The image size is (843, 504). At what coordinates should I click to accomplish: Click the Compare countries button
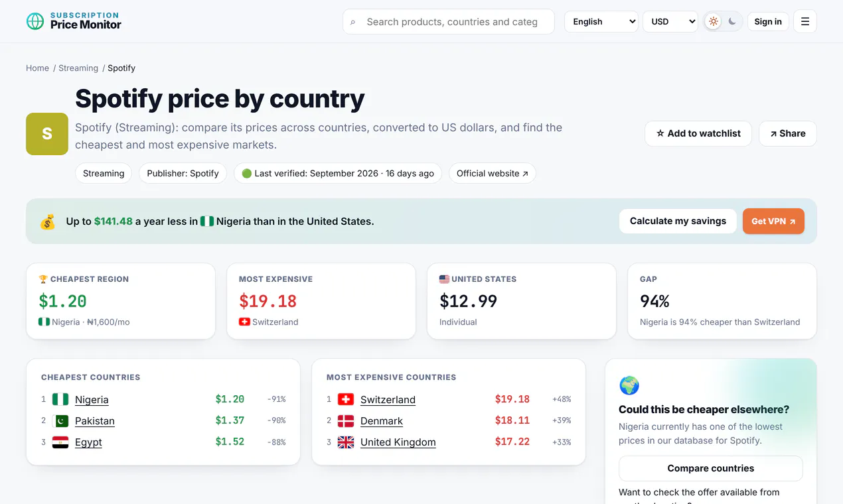[x=711, y=468]
